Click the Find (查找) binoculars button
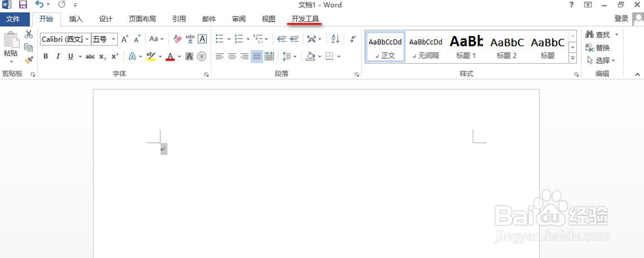 point(598,35)
